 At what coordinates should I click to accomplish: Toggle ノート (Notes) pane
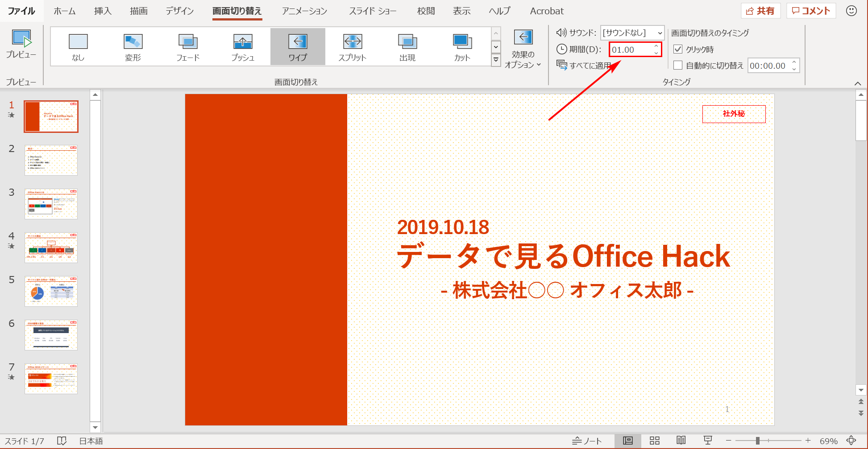tap(587, 441)
